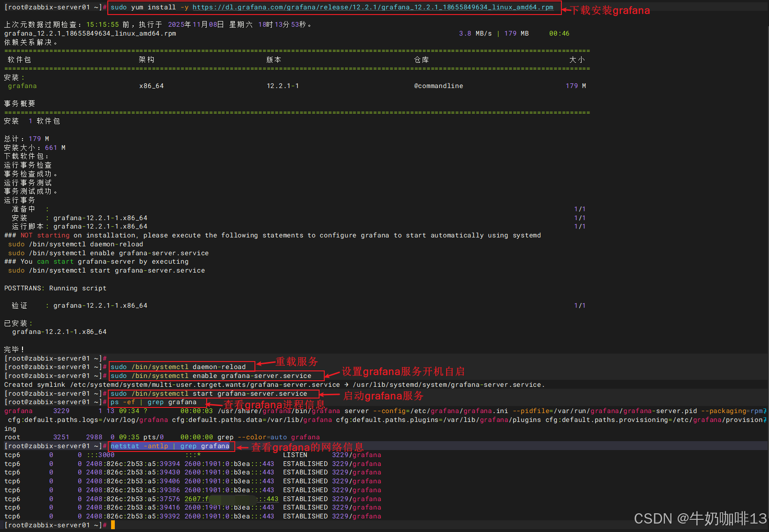Open the grafana rpm download URL
The image size is (769, 532).
[373, 7]
